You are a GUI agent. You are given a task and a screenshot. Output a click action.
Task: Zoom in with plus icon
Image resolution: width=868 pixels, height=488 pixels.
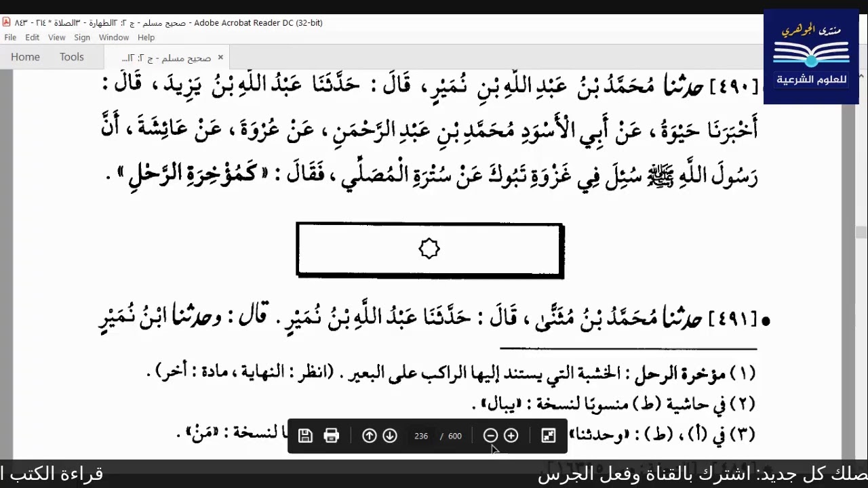pos(511,436)
